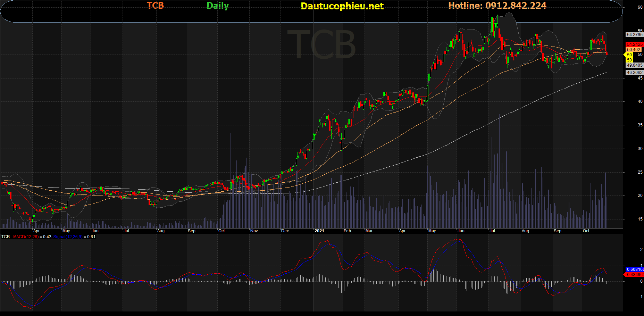This screenshot has height=316, width=644.
Task: Click the 46.2062 long-term average tag
Action: coord(634,73)
